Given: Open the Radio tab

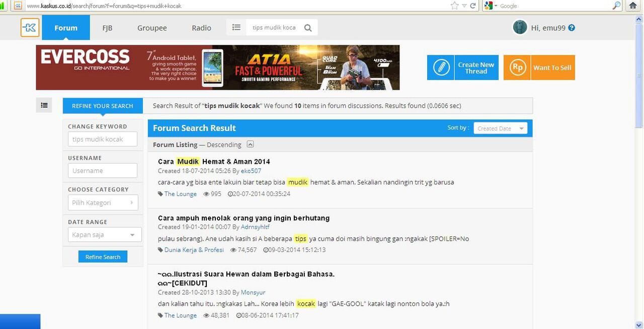Looking at the screenshot, I should [201, 28].
